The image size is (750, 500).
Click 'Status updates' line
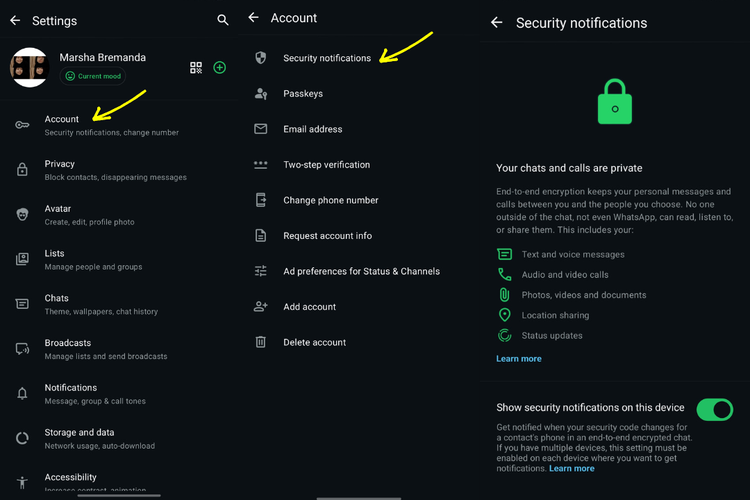coord(552,335)
